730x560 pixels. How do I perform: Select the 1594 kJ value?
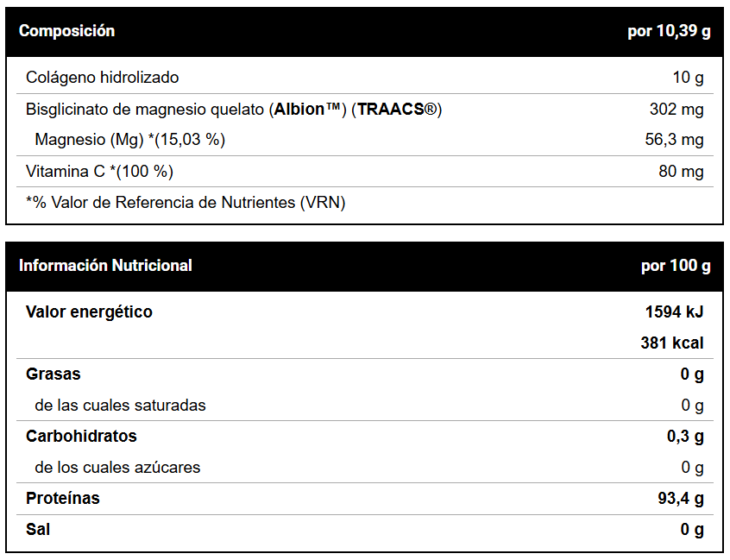pos(674,311)
